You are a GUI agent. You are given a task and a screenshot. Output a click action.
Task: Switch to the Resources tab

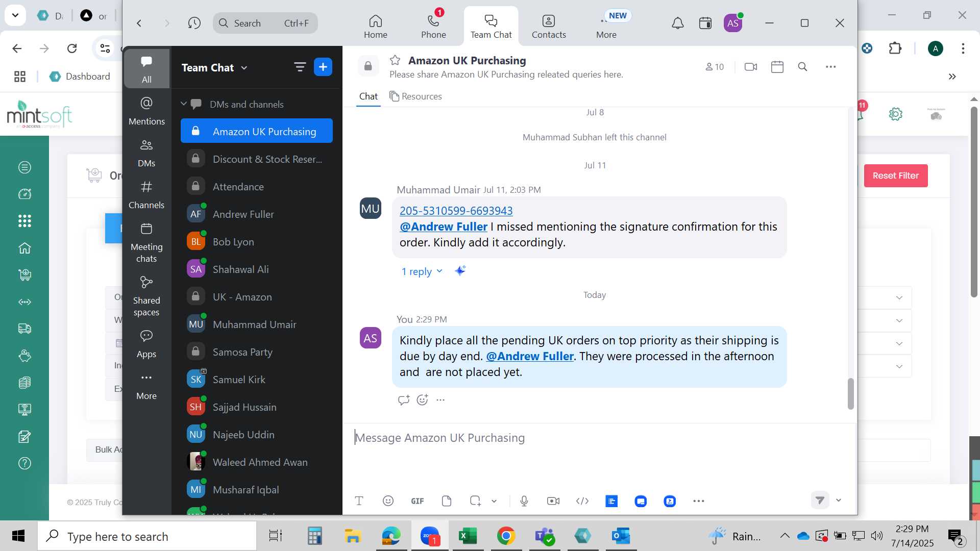coord(415,96)
